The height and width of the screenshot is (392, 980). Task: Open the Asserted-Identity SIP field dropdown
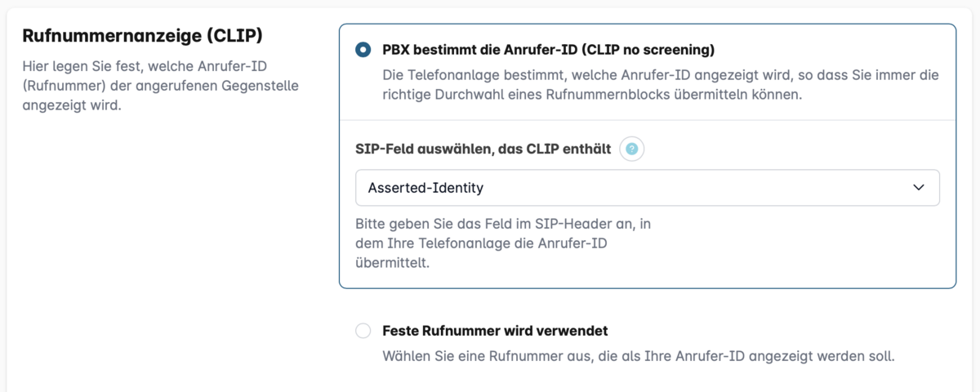click(x=647, y=188)
